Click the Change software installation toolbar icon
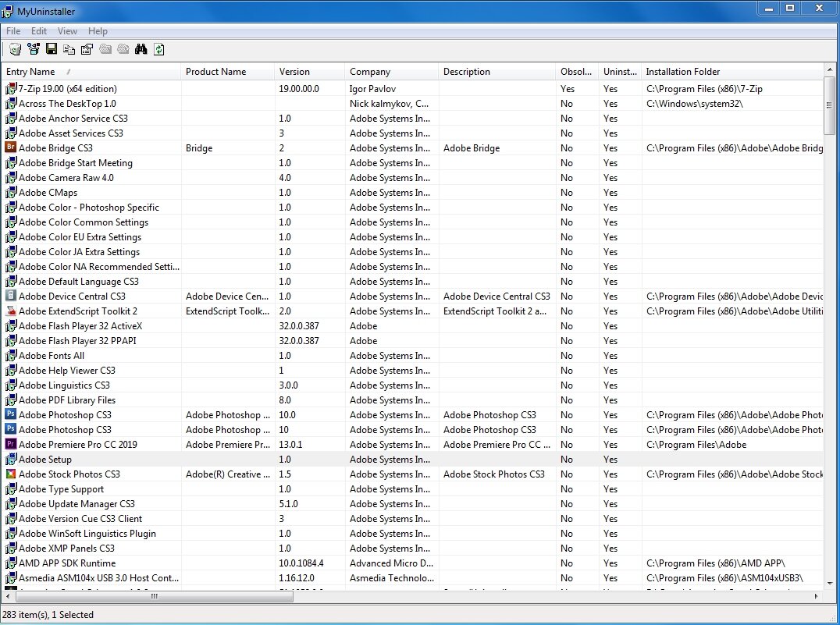840x625 pixels. click(34, 49)
